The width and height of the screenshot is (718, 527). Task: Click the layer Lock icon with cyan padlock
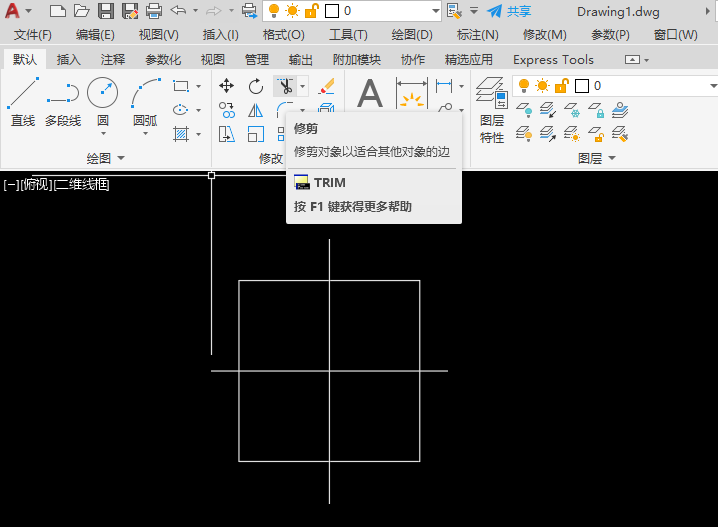coord(596,110)
